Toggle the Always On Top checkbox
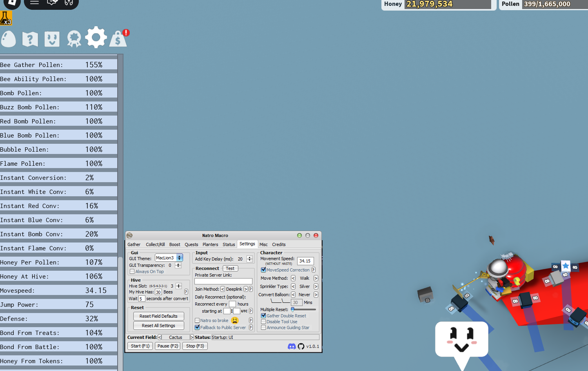The image size is (588, 371). [x=132, y=271]
